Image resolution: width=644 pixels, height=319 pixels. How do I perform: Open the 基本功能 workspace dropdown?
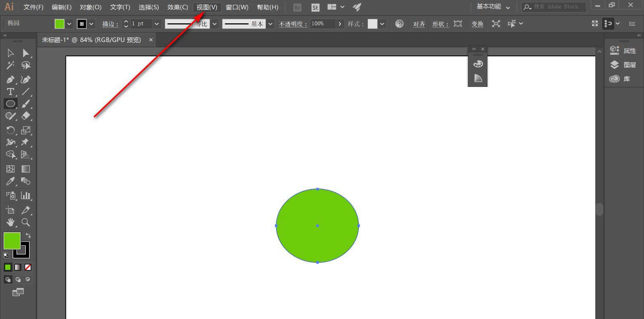tap(493, 7)
